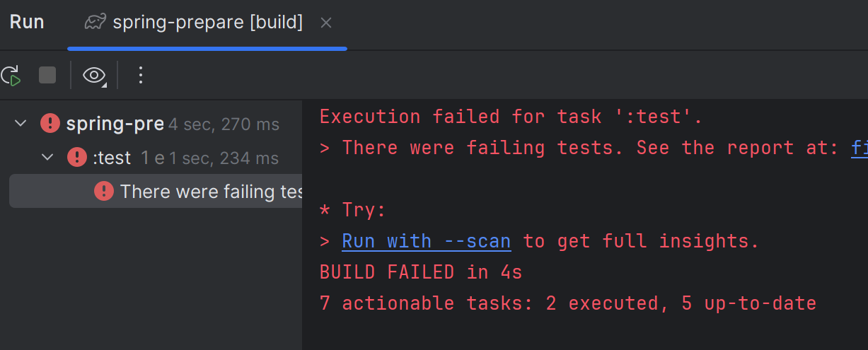
Task: Open the vertical three-dot more menu
Action: (140, 75)
